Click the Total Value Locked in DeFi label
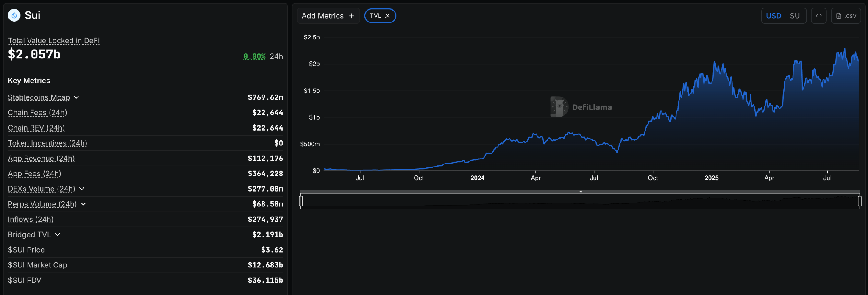This screenshot has height=295, width=868. tap(54, 41)
